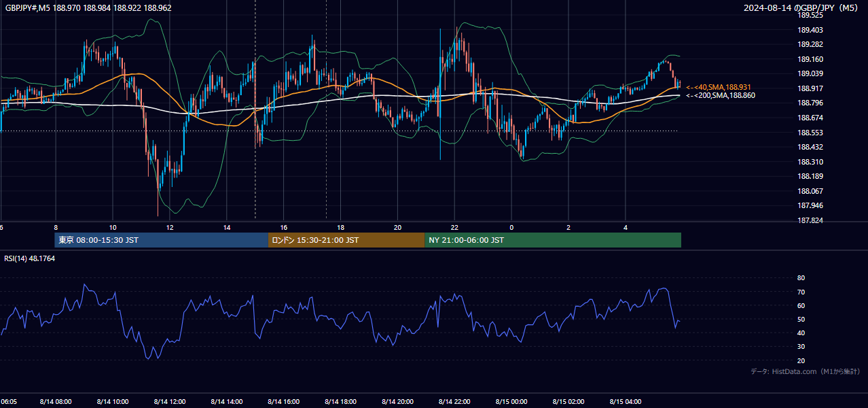Click price axis value 188.674

click(x=810, y=118)
